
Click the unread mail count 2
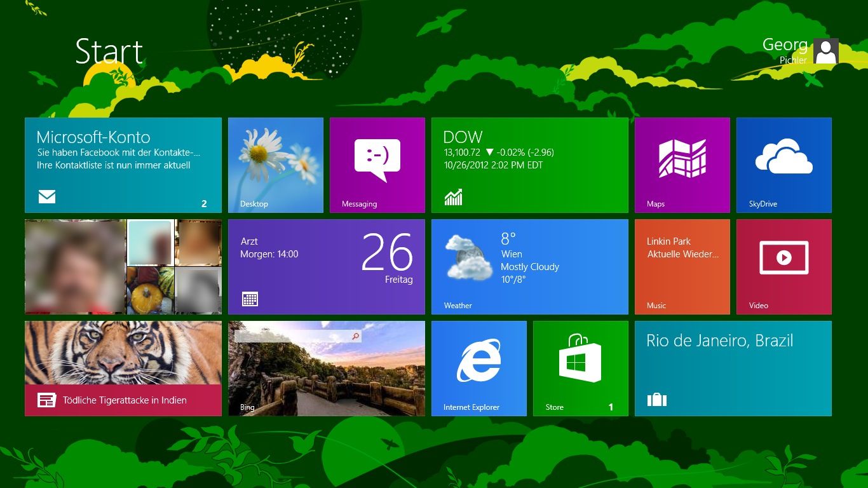(204, 204)
